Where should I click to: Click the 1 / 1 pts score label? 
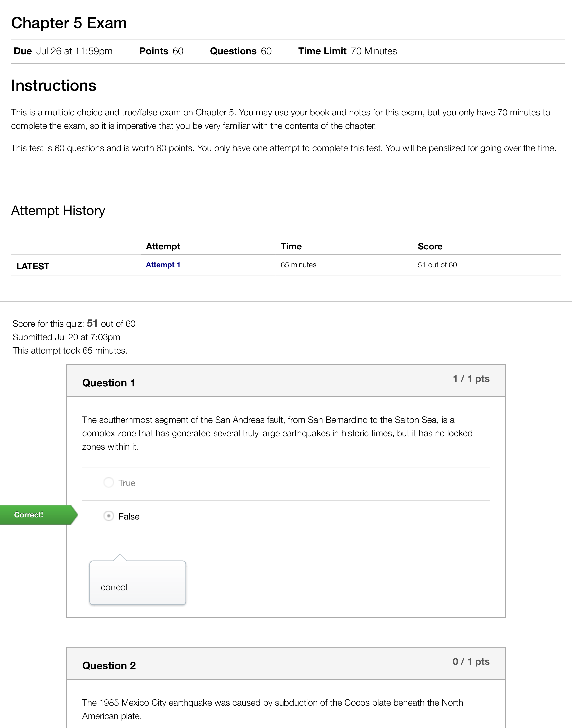[471, 379]
